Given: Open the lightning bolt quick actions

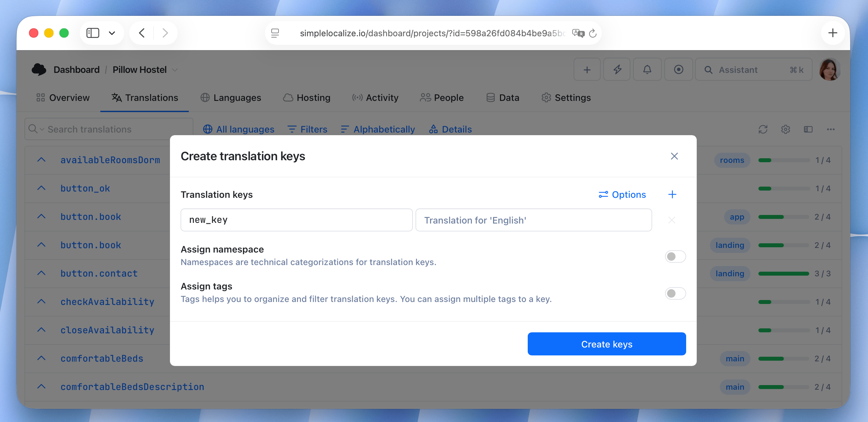Looking at the screenshot, I should [x=617, y=70].
